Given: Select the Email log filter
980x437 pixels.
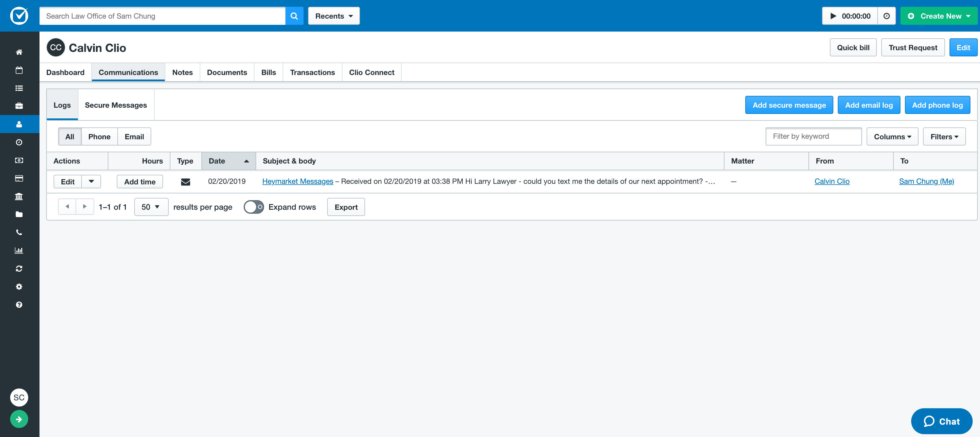Looking at the screenshot, I should point(134,136).
